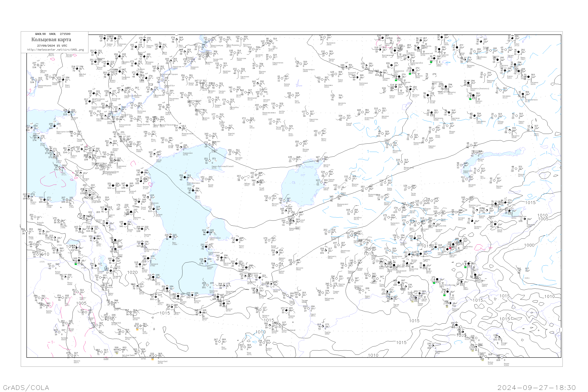
Task: Click the 'Кольцевая карта' map title
Action: (x=51, y=40)
